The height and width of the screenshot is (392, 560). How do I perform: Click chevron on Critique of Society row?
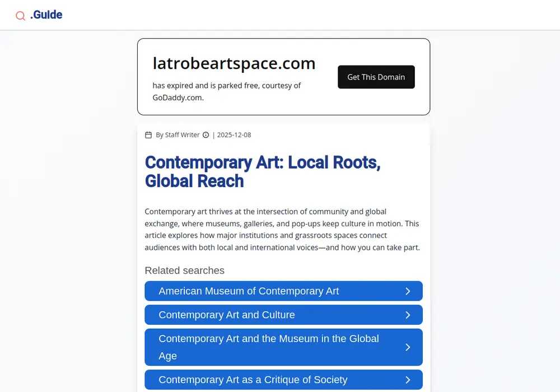coord(408,380)
